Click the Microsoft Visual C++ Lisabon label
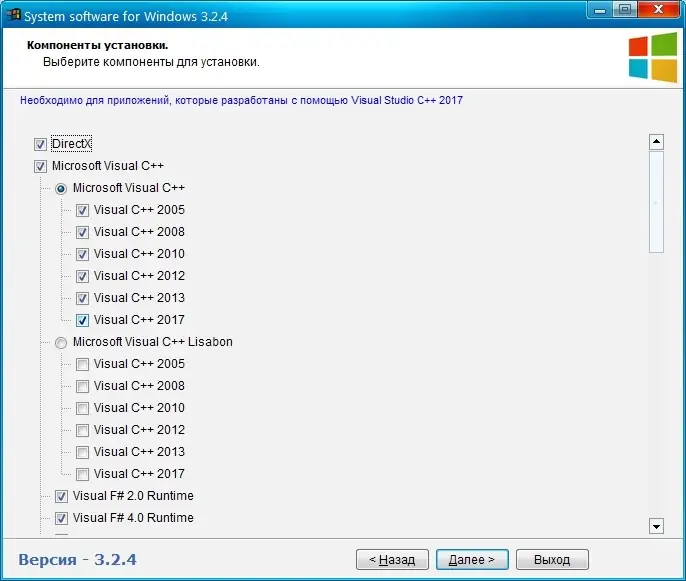 [x=153, y=342]
